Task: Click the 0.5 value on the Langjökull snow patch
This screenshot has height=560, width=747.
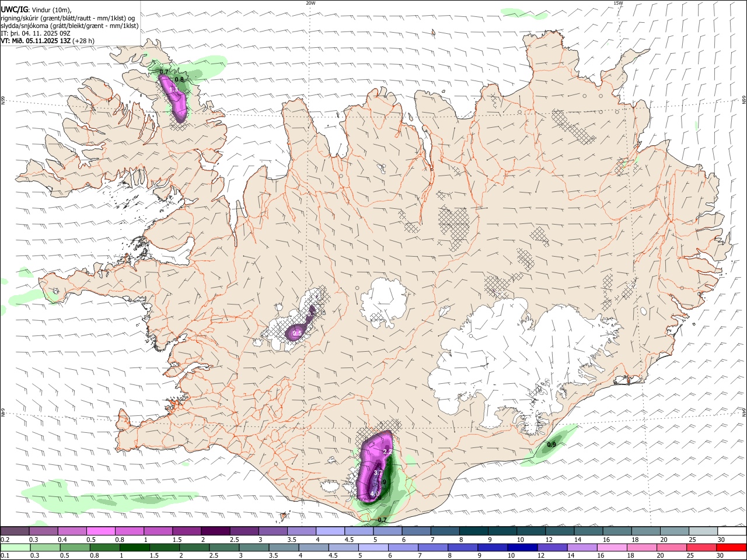Action: (x=297, y=334)
